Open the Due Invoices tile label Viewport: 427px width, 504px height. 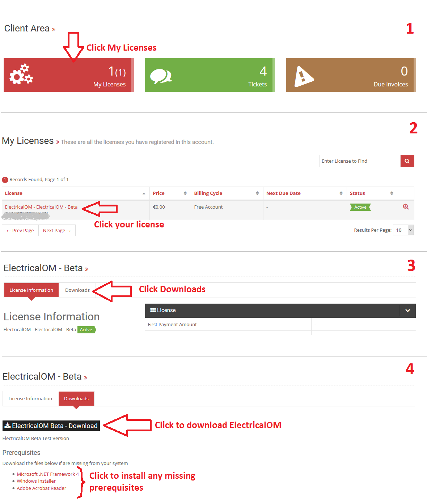click(391, 84)
